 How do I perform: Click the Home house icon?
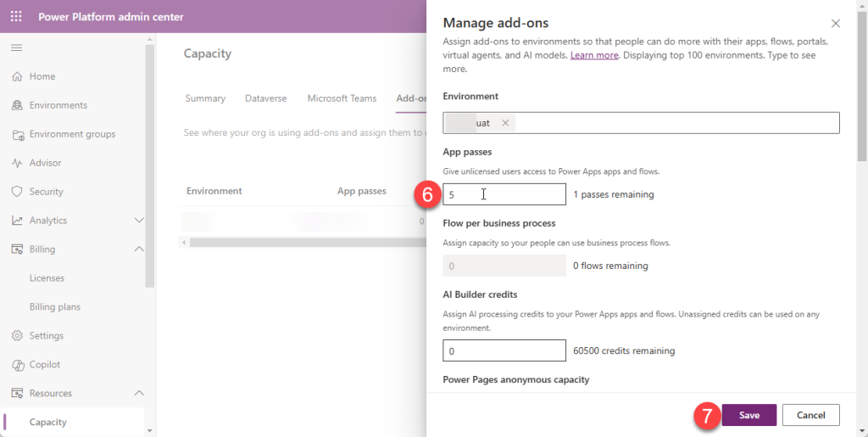pyautogui.click(x=17, y=76)
